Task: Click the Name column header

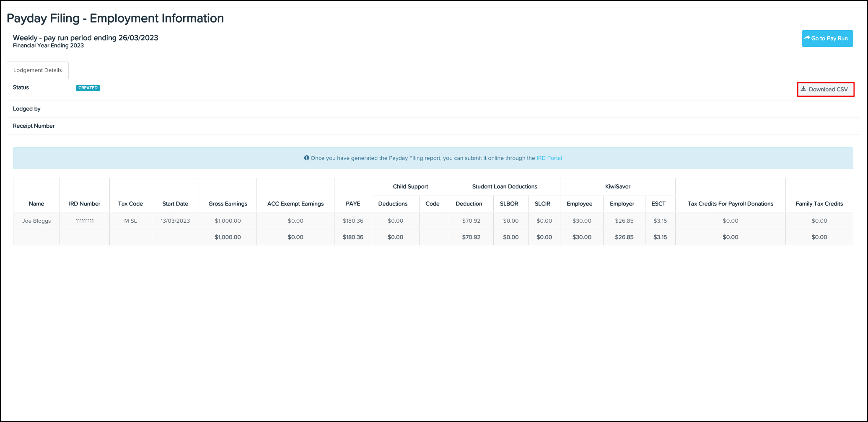Action: coord(36,204)
